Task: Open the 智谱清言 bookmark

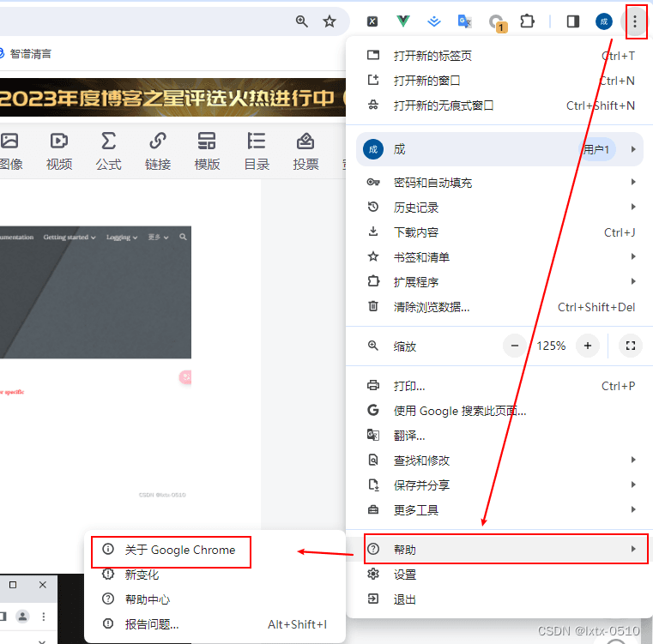Action: [26, 54]
